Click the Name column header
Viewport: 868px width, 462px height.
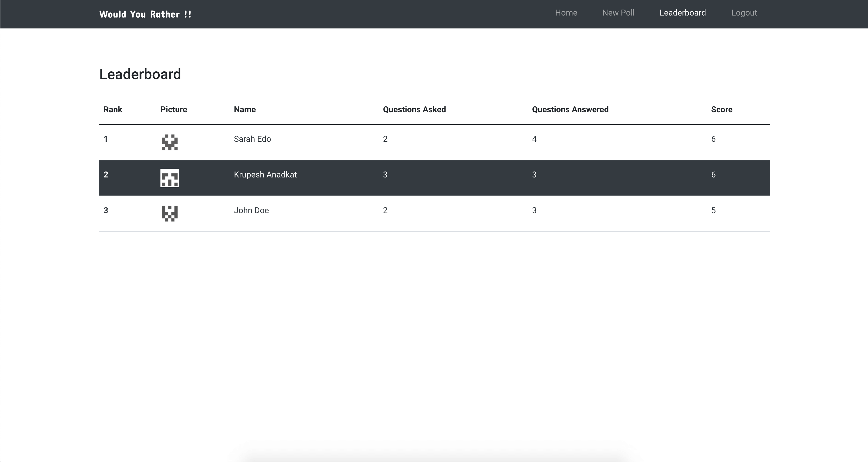click(245, 109)
